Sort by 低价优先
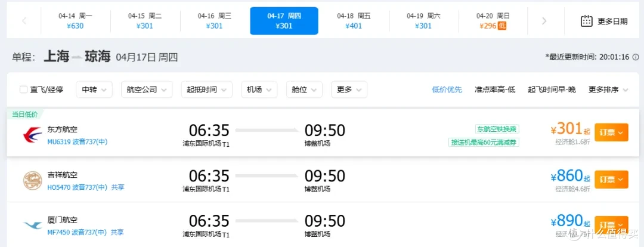This screenshot has height=247, width=644. click(447, 89)
